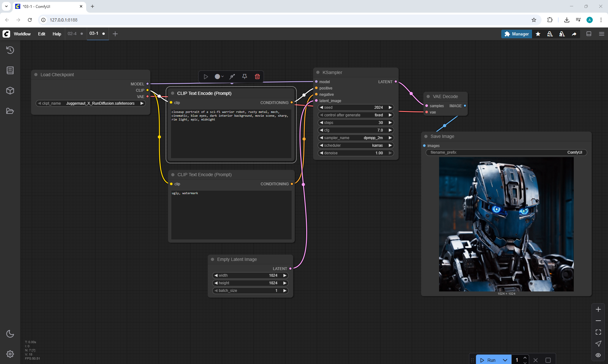The height and width of the screenshot is (364, 608).
Task: Open the Workflow menu
Action: pyautogui.click(x=22, y=34)
